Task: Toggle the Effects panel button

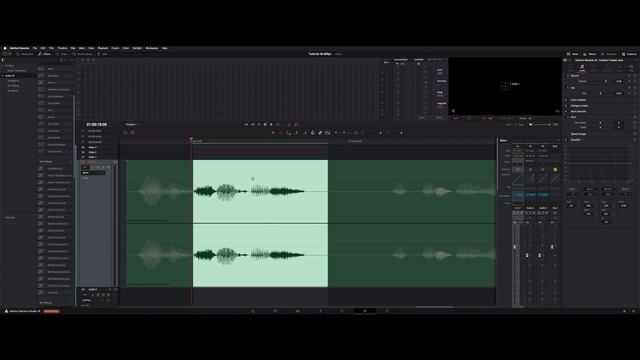Action: [44, 54]
